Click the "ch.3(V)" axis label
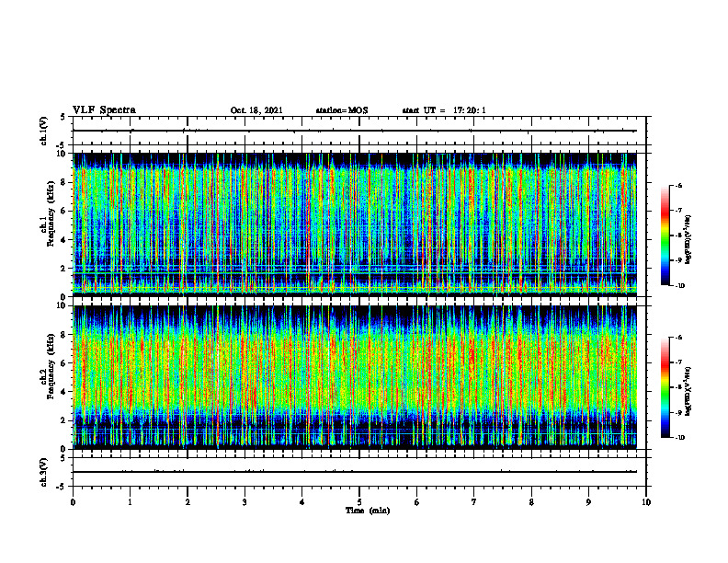Viewport: 728px width, 563px height. pos(43,472)
